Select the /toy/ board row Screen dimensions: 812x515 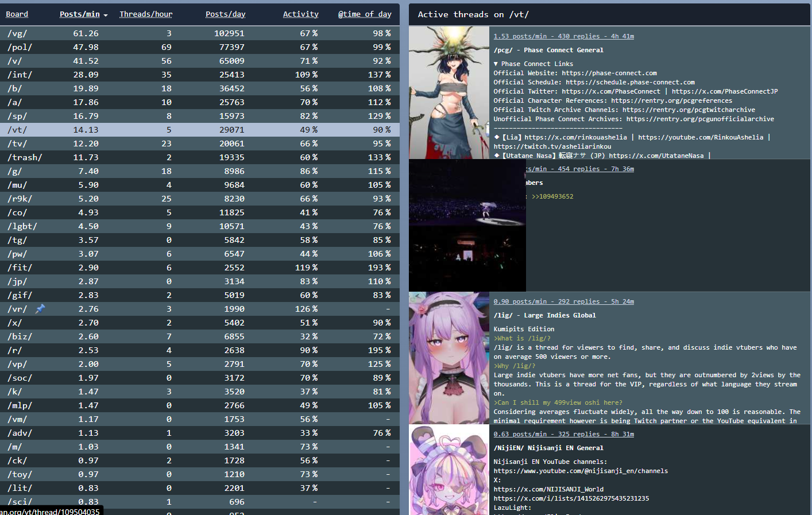[200, 474]
